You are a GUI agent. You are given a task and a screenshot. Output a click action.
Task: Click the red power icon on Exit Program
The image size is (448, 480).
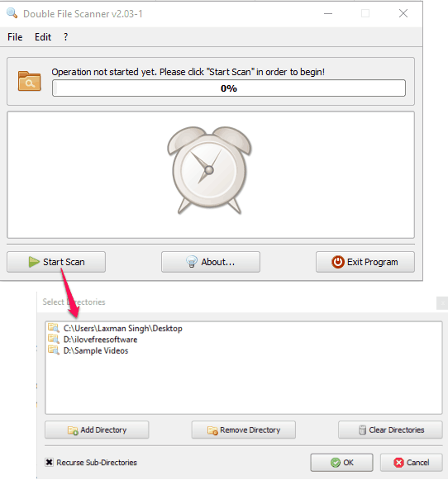coord(338,262)
